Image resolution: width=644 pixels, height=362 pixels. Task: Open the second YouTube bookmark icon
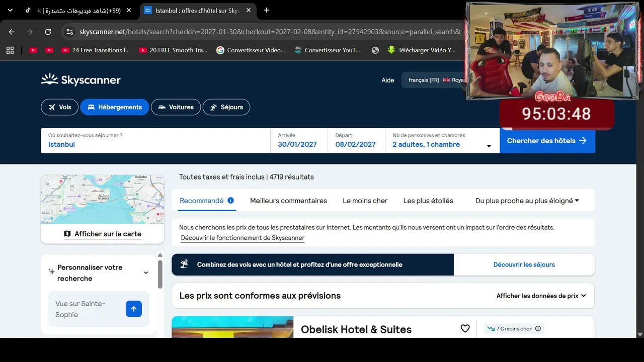click(49, 50)
